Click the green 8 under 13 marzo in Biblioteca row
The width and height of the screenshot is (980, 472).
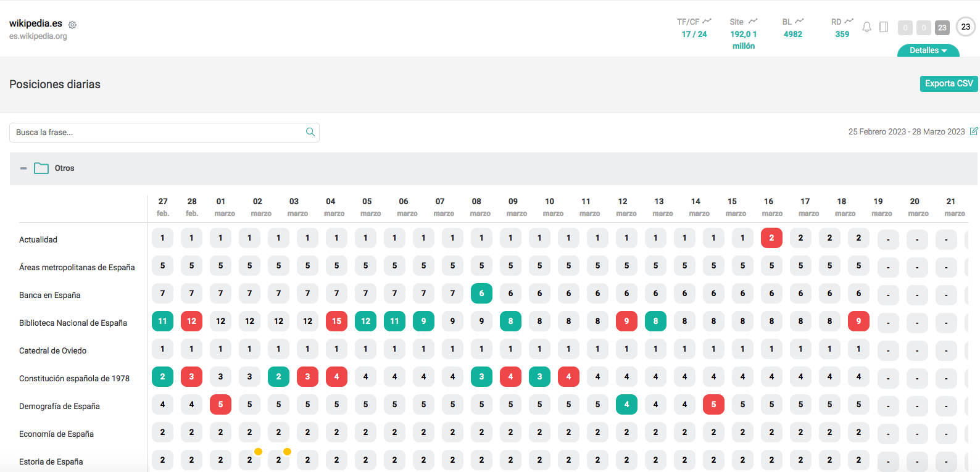pos(655,321)
